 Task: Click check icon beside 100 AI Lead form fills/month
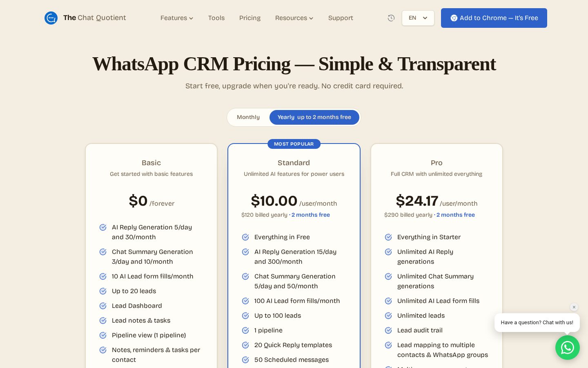pyautogui.click(x=245, y=301)
